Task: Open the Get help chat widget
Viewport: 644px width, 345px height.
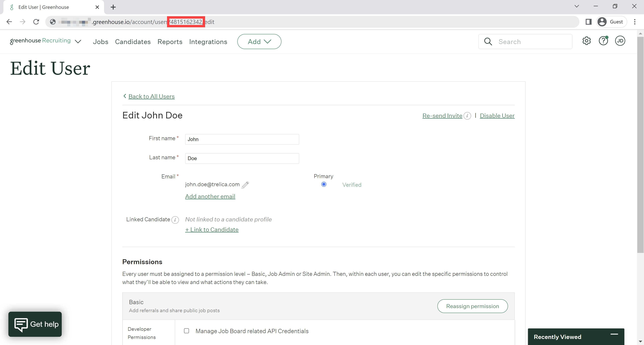Action: (x=35, y=324)
